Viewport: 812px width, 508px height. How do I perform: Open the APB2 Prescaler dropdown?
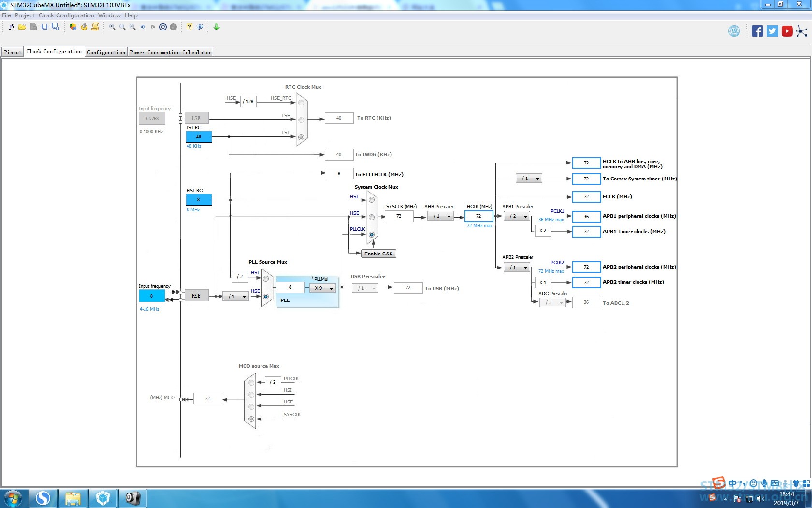pos(517,267)
